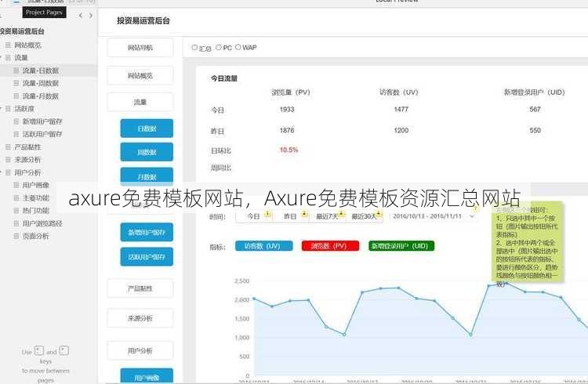
Task: Open 网站概览 page in project tree
Action: coord(27,45)
